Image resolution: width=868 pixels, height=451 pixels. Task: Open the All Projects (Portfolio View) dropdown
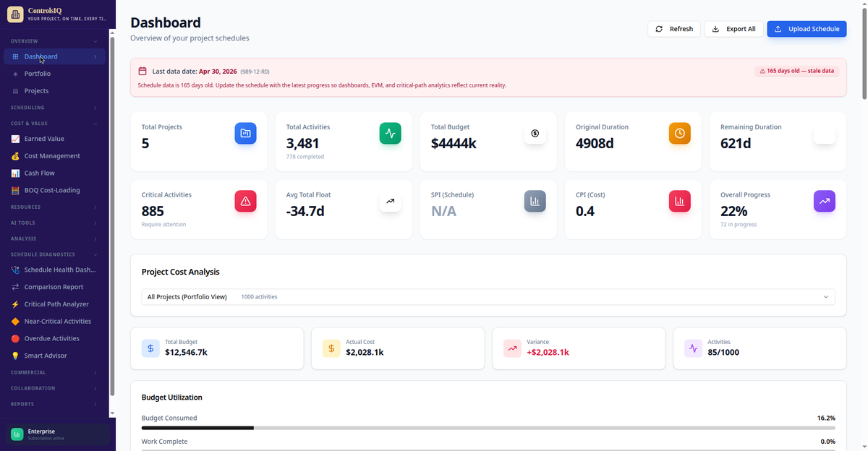coord(488,297)
